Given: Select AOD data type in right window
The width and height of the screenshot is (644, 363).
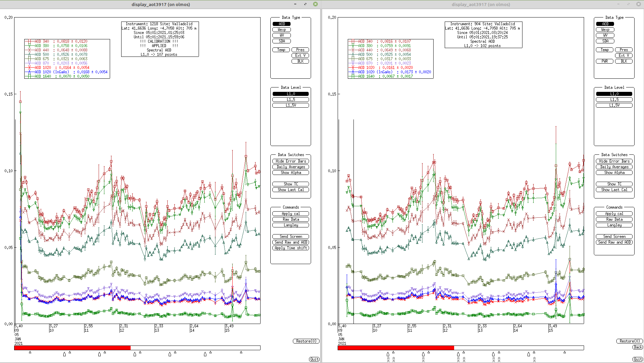Looking at the screenshot, I should pos(605,24).
